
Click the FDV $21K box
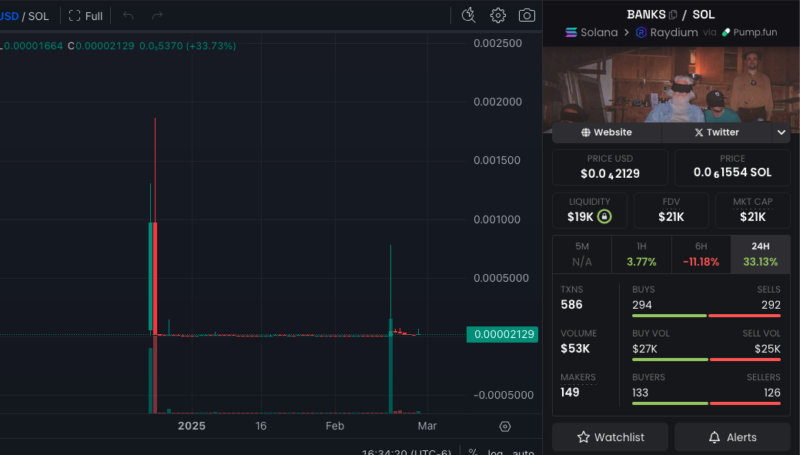coord(671,210)
